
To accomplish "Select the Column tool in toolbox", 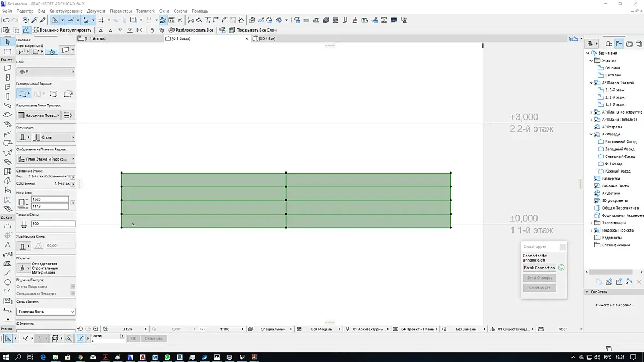I will (x=8, y=97).
